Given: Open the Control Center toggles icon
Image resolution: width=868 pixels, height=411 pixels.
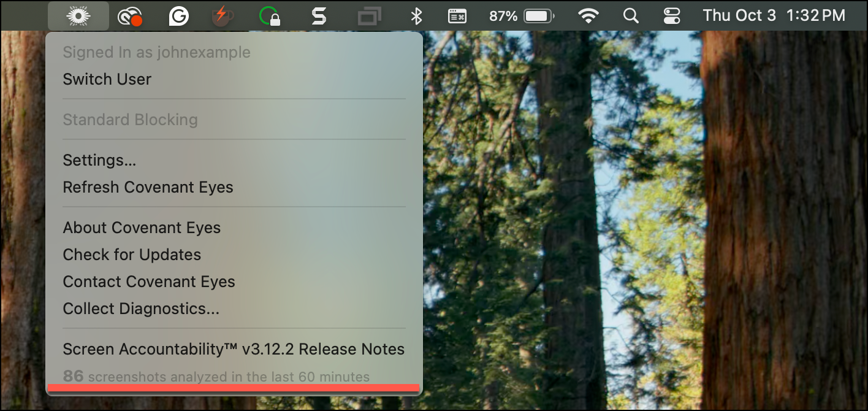Looking at the screenshot, I should [672, 16].
